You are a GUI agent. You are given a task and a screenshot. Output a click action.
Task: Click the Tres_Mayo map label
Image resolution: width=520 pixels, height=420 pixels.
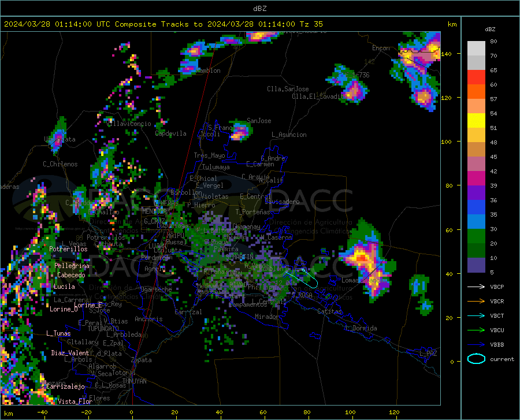pos(209,155)
